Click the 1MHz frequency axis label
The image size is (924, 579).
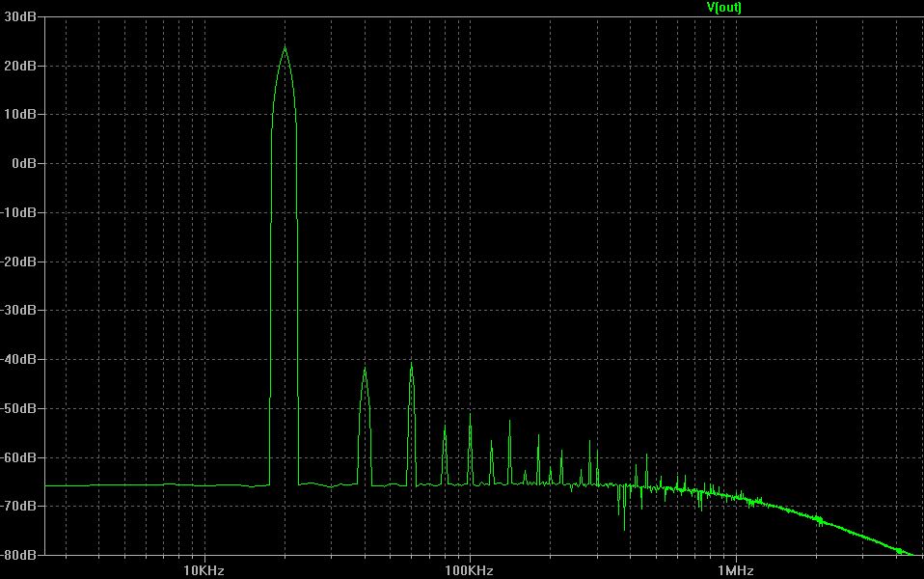click(x=735, y=570)
